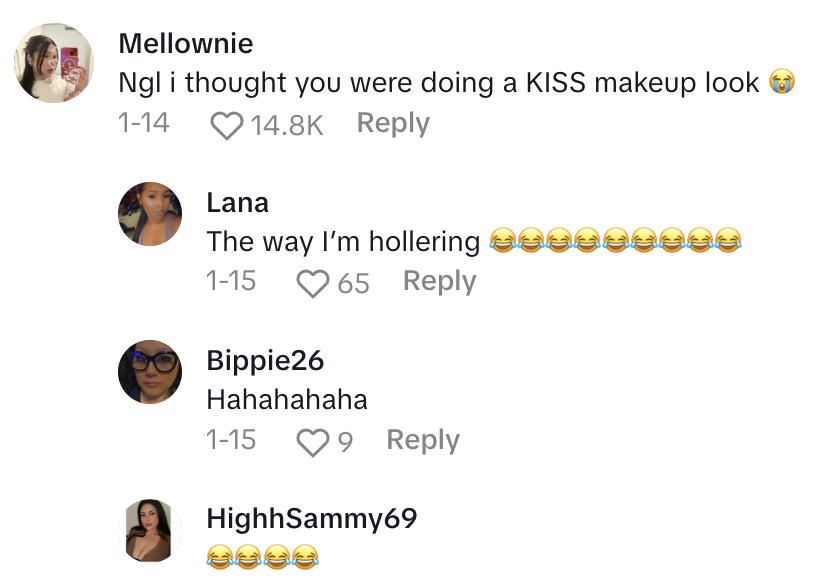This screenshot has height=584, width=838.
Task: Click the 14.8K like count
Action: [286, 125]
